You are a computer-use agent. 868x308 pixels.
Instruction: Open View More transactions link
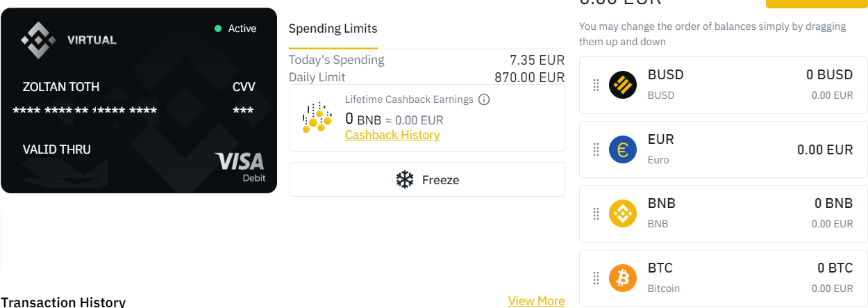[537, 301]
